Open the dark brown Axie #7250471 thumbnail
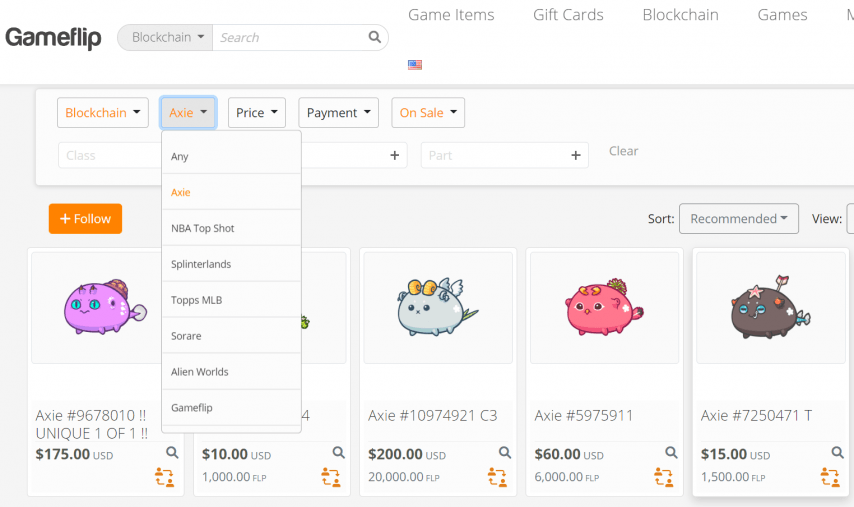Screen dimensions: 854x507 [x=771, y=308]
